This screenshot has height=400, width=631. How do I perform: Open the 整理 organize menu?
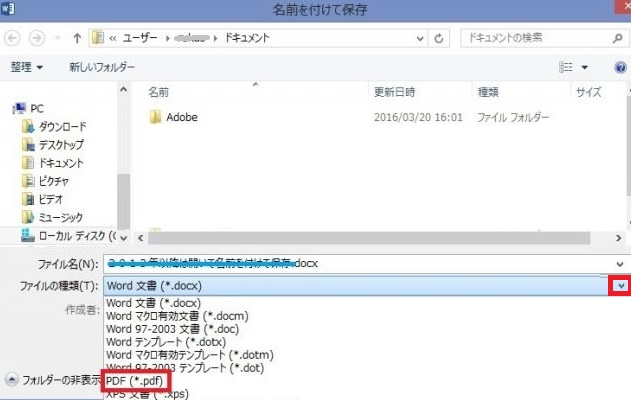pos(27,67)
